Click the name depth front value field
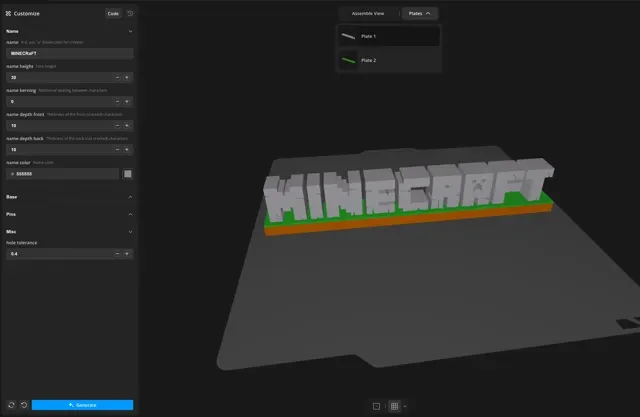The width and height of the screenshot is (640, 417). click(x=59, y=126)
